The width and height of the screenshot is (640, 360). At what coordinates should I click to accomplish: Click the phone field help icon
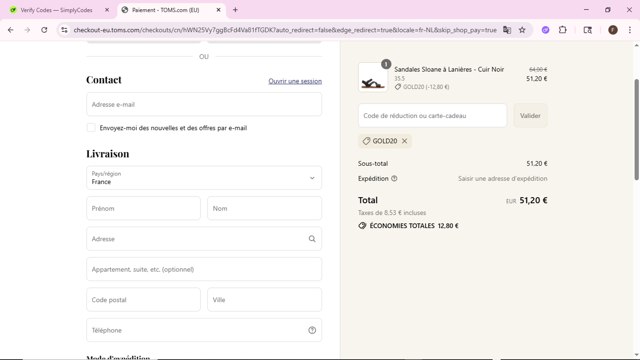(312, 330)
